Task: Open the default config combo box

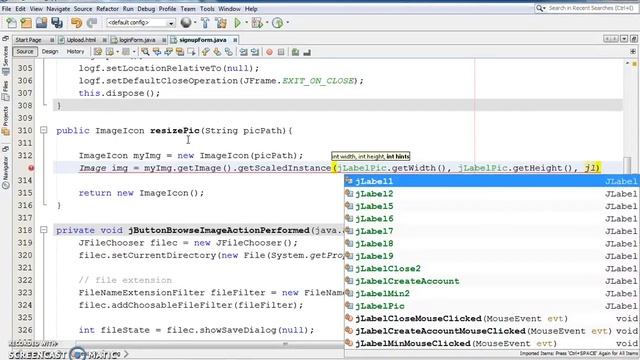Action: 141,23
